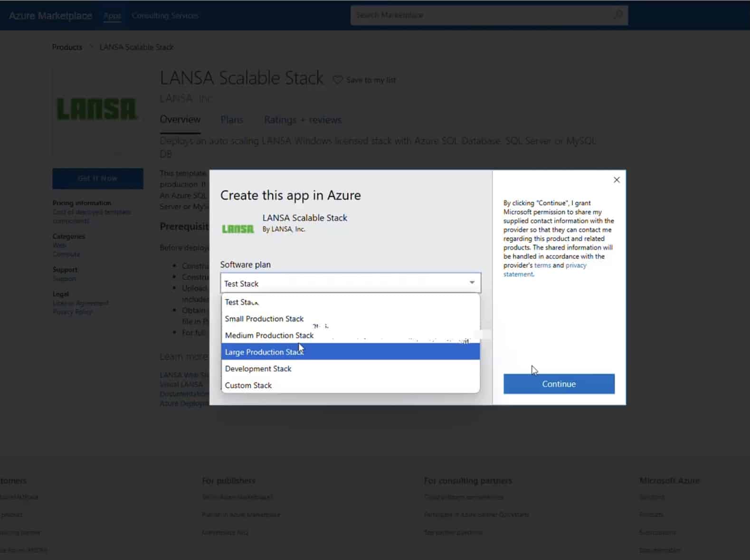Click the search magnifier icon

[x=618, y=15]
